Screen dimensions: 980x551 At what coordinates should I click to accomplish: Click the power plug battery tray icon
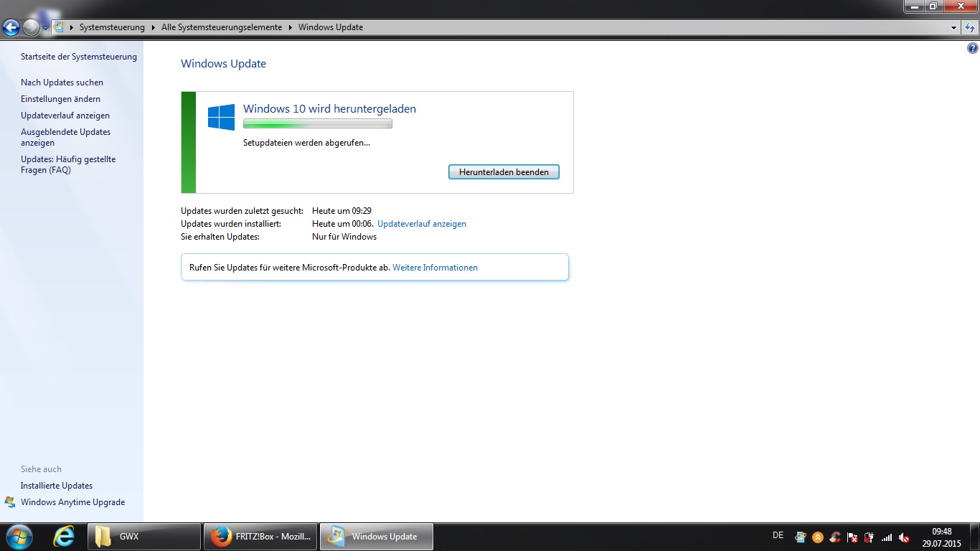coord(870,537)
